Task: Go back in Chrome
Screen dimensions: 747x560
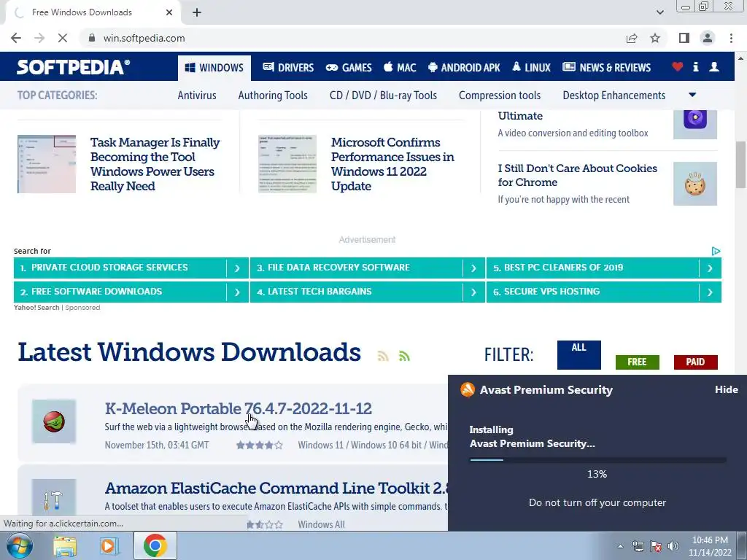Action: (x=16, y=38)
